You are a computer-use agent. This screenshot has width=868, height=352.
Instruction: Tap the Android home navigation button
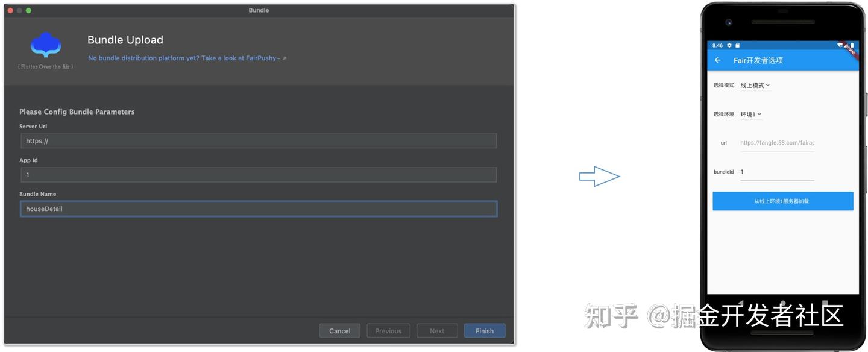[783, 303]
